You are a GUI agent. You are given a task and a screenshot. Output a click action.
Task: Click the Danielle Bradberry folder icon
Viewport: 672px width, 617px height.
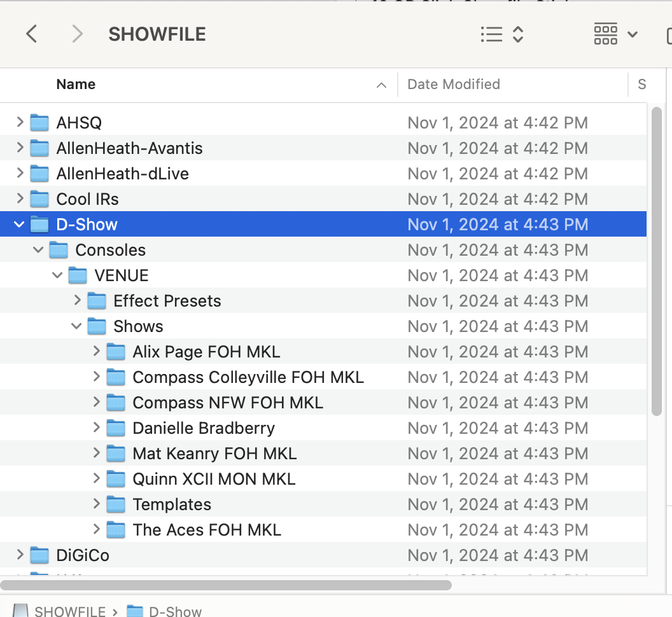116,427
